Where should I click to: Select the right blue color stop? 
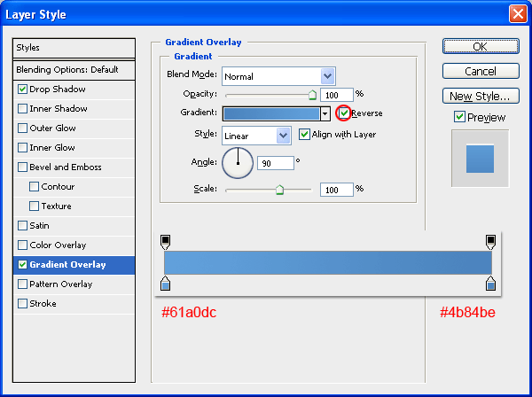pyautogui.click(x=490, y=284)
